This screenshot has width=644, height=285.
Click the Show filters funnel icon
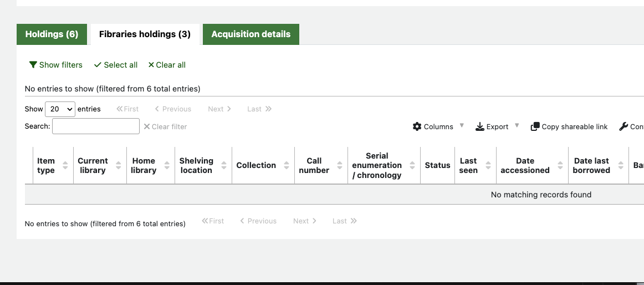[33, 65]
